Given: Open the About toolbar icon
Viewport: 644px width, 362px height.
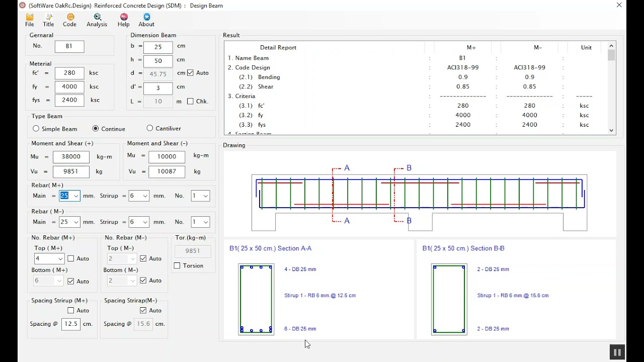Looking at the screenshot, I should pos(146,20).
